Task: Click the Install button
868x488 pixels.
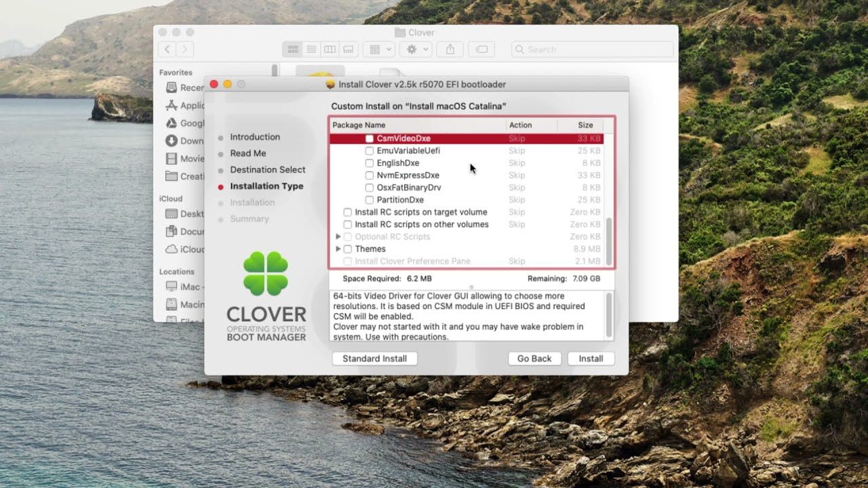Action: [591, 359]
